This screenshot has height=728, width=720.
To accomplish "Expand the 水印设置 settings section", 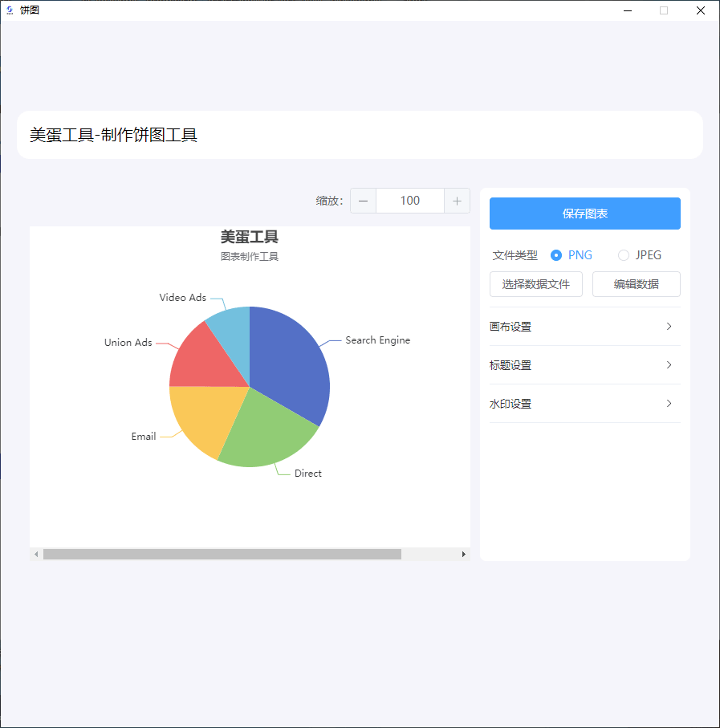I will 584,404.
